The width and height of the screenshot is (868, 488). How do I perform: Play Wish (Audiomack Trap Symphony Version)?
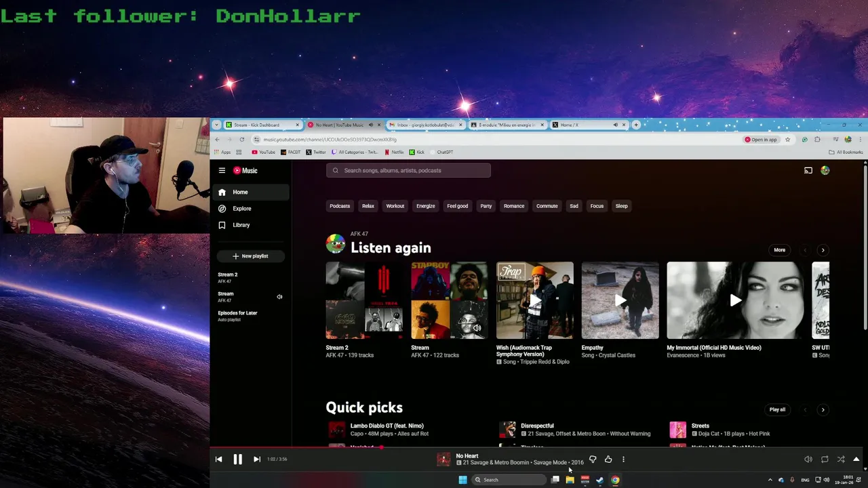pyautogui.click(x=535, y=300)
